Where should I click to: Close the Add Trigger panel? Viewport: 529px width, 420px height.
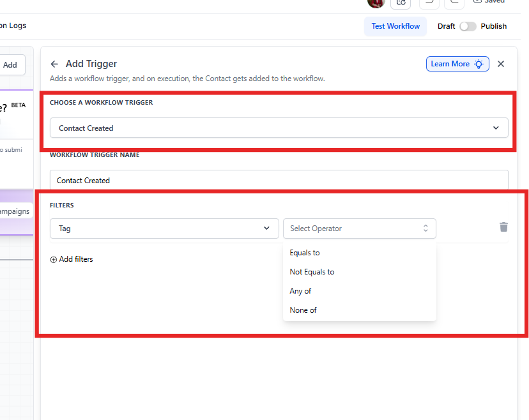tap(501, 64)
